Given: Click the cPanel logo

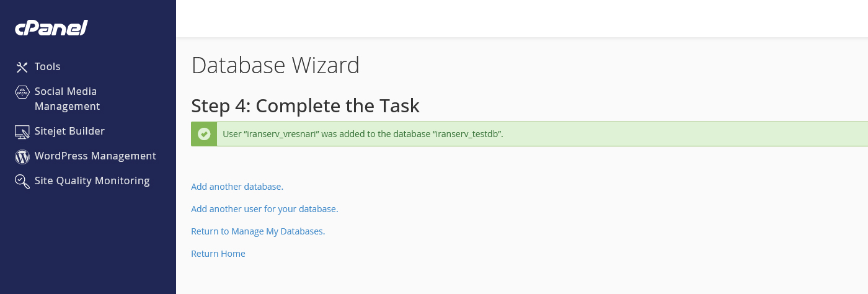Looking at the screenshot, I should (51, 28).
